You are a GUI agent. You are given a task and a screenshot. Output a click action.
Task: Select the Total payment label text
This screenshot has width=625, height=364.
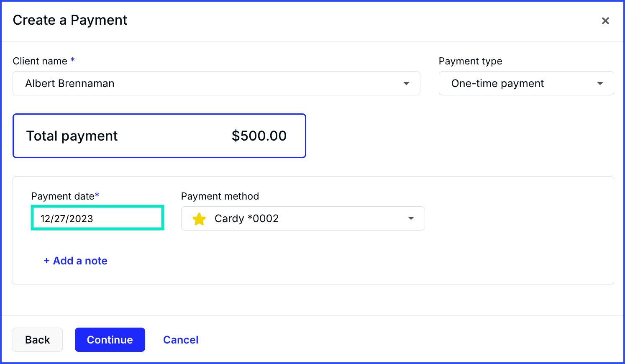(x=72, y=136)
